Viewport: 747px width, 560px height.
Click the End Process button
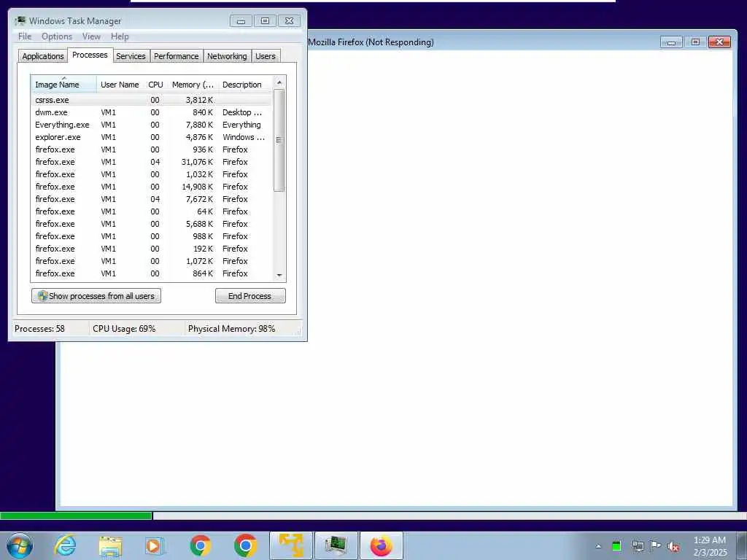click(250, 296)
